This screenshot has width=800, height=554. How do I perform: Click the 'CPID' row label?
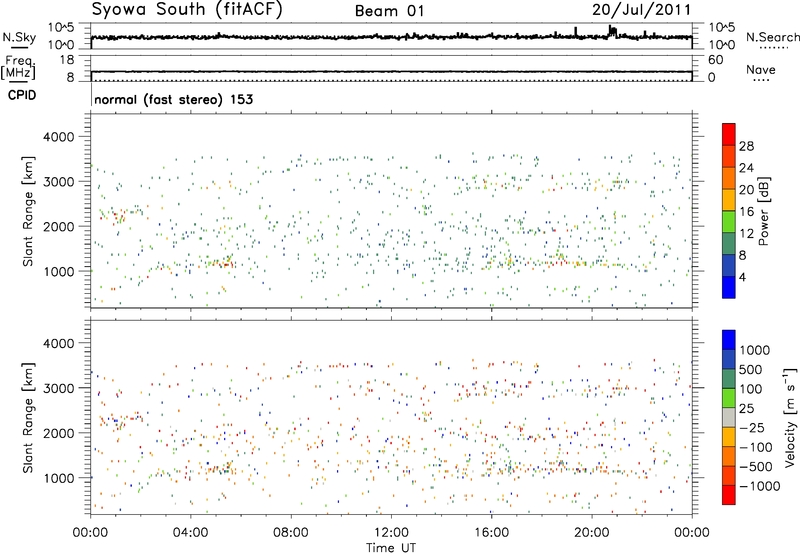tap(22, 95)
